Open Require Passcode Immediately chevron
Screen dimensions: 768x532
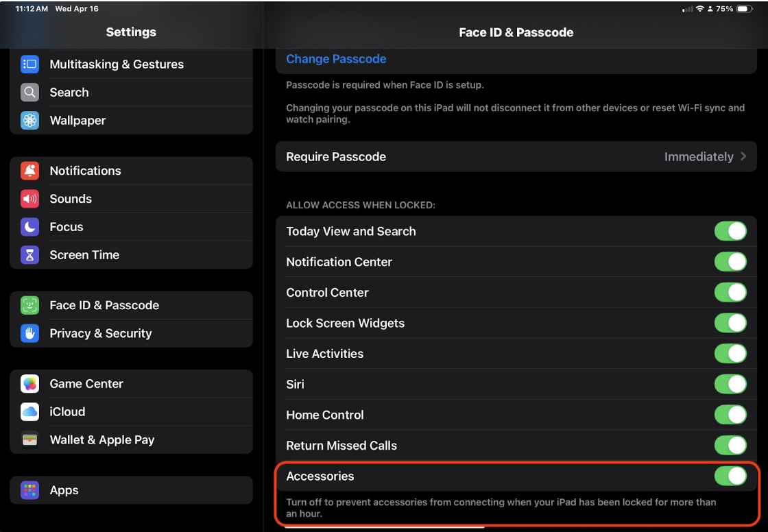point(743,156)
